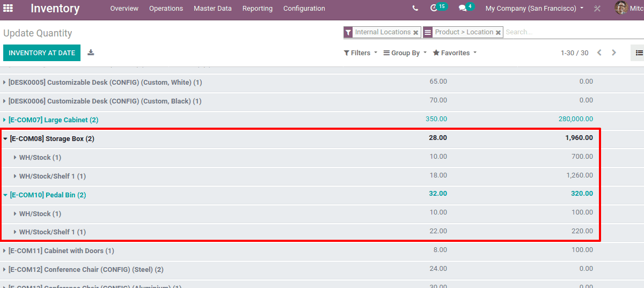Click the 18.00 quantity for Storage Box Shelf 1

pos(438,175)
